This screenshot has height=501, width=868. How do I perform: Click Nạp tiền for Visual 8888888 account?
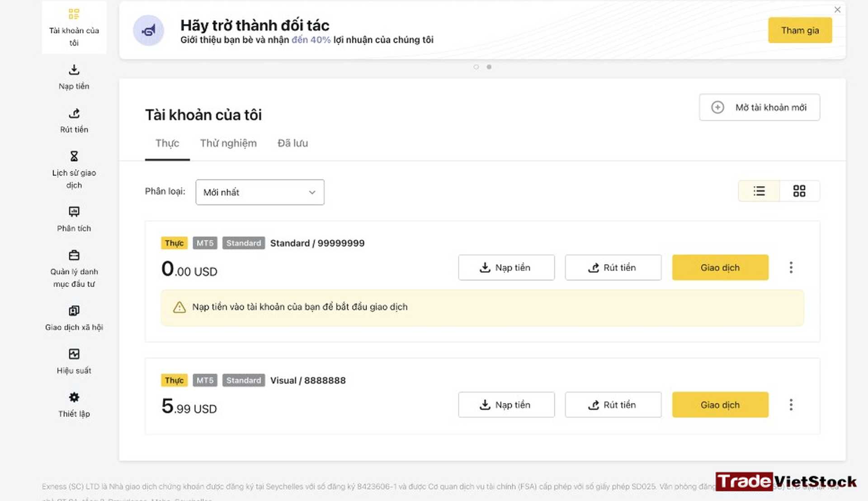pos(506,405)
